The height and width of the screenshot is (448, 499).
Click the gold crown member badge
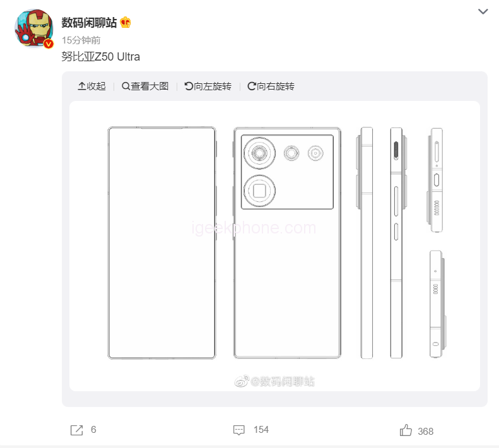126,22
